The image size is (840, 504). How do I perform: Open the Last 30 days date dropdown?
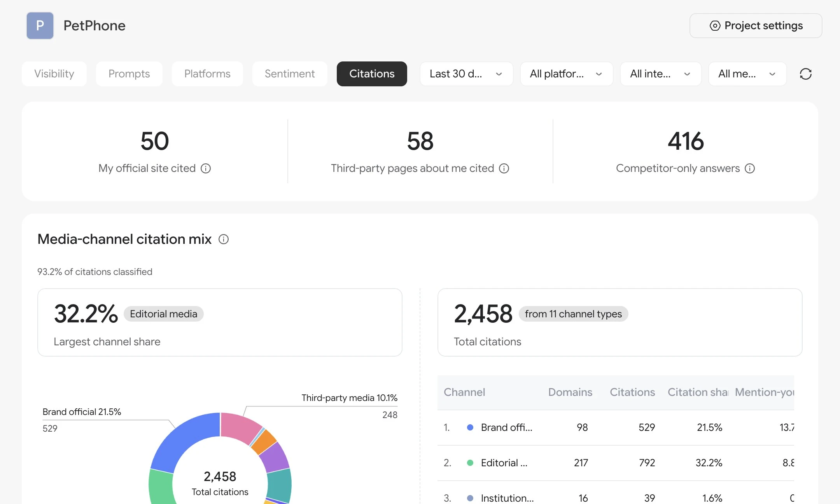(466, 74)
